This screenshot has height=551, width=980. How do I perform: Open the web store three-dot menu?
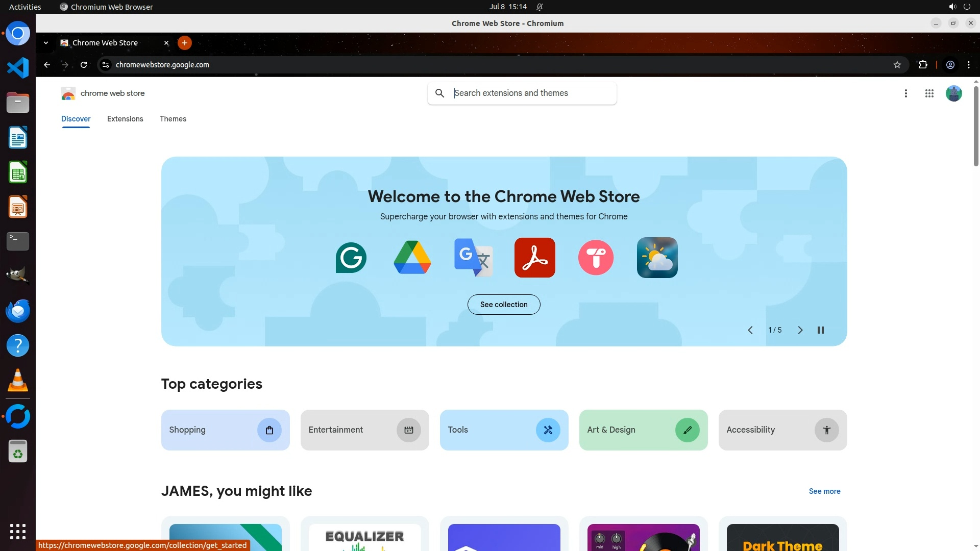906,93
